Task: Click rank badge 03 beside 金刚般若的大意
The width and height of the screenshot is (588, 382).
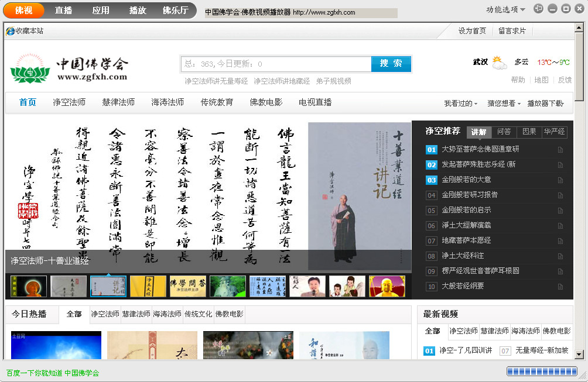Action: 432,180
